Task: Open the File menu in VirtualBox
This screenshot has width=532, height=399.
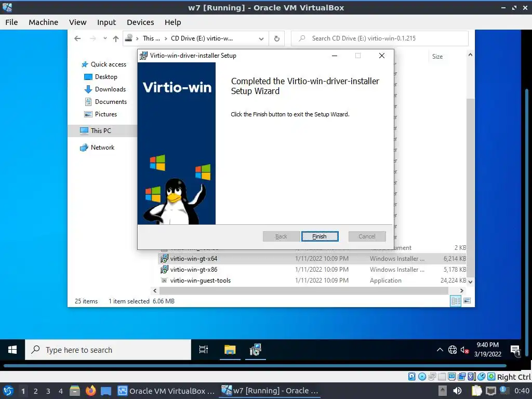Action: 11,22
